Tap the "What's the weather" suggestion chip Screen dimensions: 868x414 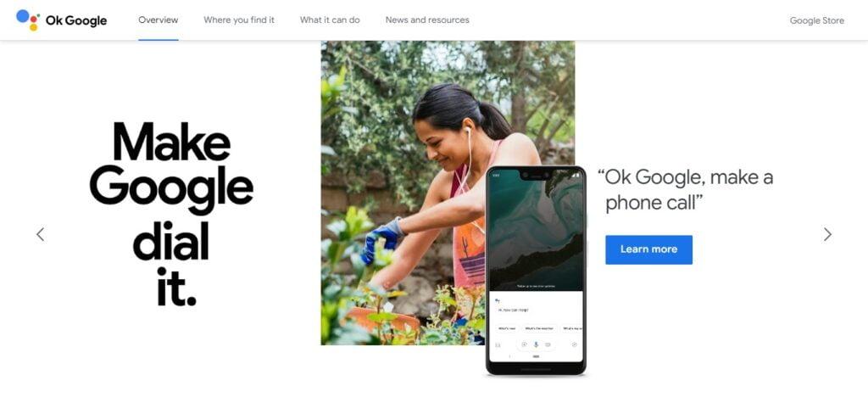point(539,328)
